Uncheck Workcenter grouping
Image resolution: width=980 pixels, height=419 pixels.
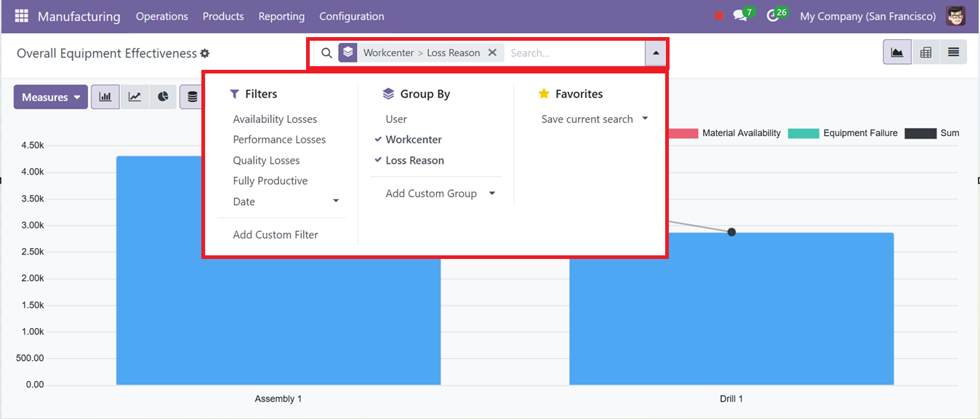pos(414,140)
